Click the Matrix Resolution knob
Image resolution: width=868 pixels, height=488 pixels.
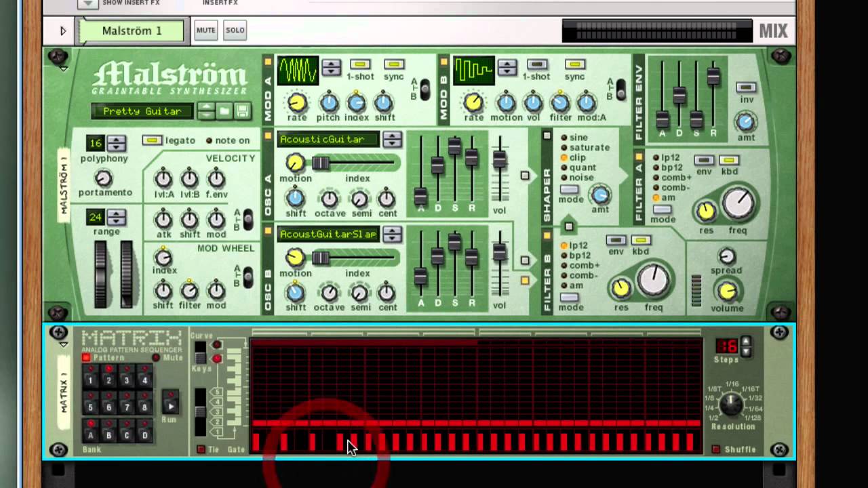pyautogui.click(x=730, y=404)
